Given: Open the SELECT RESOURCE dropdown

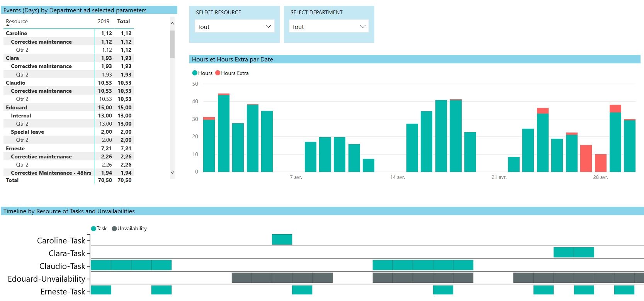Looking at the screenshot, I should [234, 26].
